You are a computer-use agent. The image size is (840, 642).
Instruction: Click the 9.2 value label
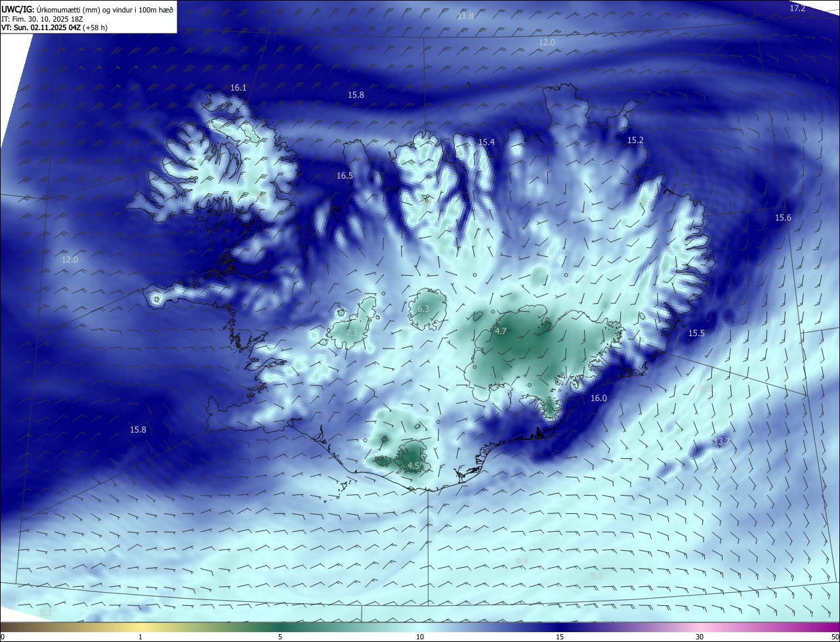click(x=597, y=575)
